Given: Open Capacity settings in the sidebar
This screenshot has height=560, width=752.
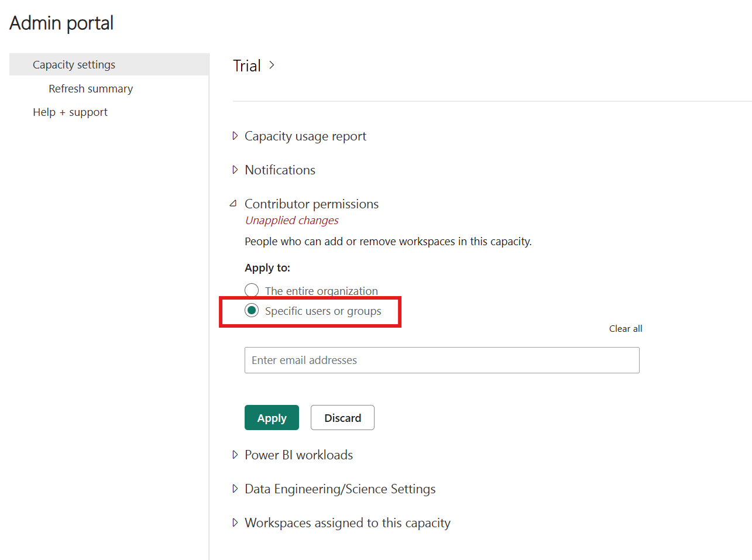Looking at the screenshot, I should pos(74,64).
